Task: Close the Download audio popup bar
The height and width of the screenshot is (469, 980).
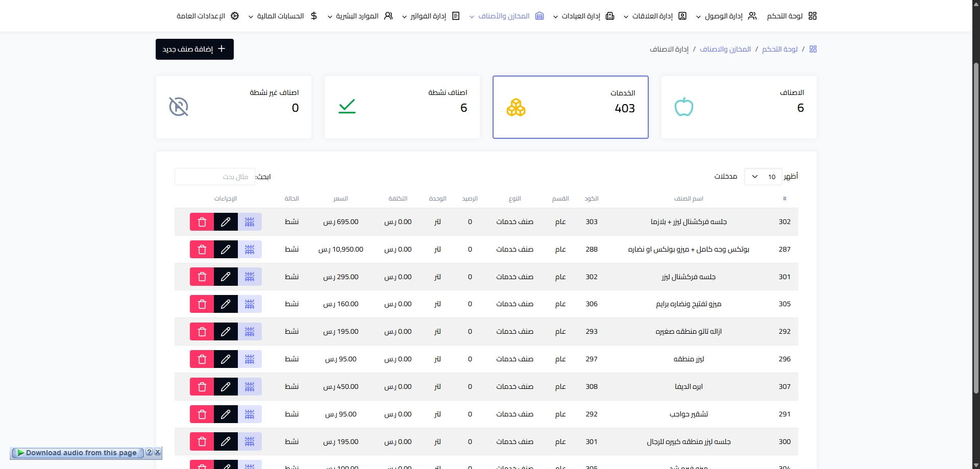Action: tap(158, 452)
